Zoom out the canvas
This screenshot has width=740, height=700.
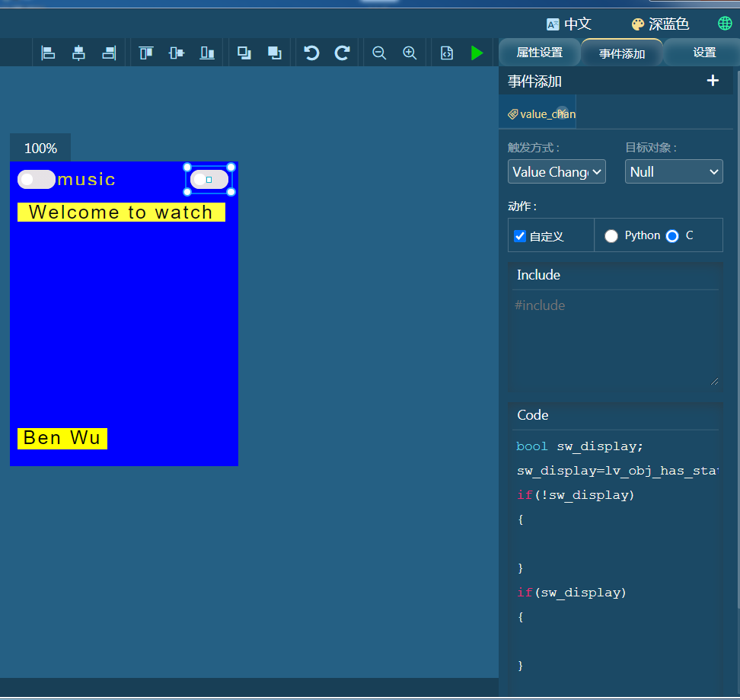(379, 53)
